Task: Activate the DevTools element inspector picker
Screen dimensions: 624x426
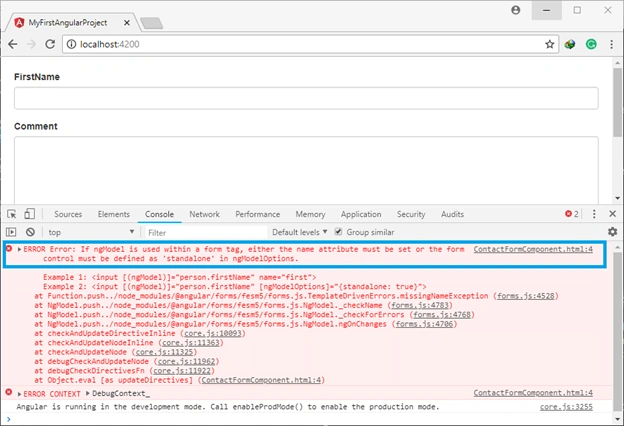Action: pos(12,214)
